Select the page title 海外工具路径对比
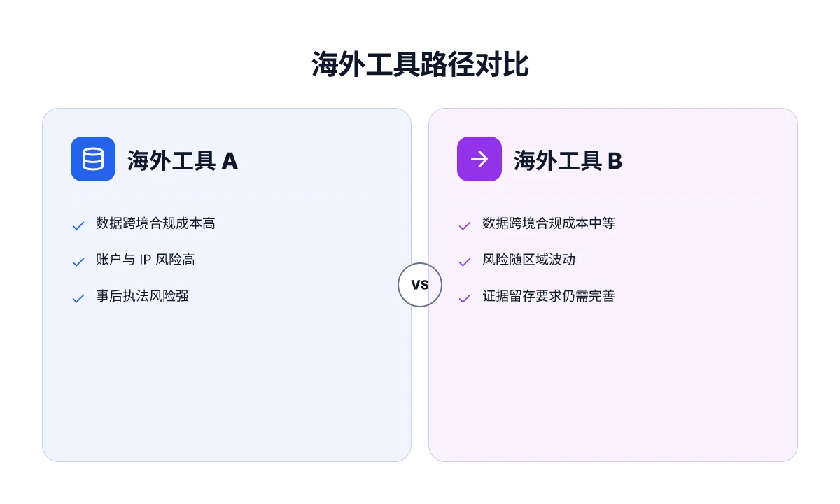This screenshot has height=504, width=840. point(420,65)
